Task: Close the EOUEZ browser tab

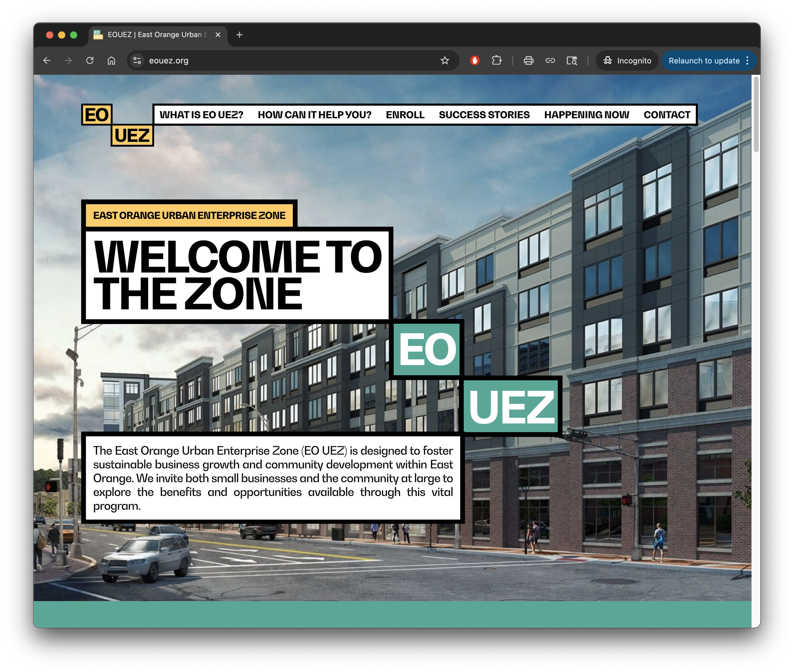Action: tap(218, 35)
